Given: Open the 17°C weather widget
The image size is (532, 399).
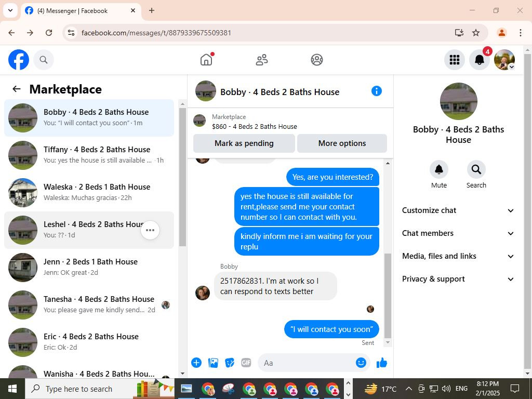Looking at the screenshot, I should tap(380, 389).
